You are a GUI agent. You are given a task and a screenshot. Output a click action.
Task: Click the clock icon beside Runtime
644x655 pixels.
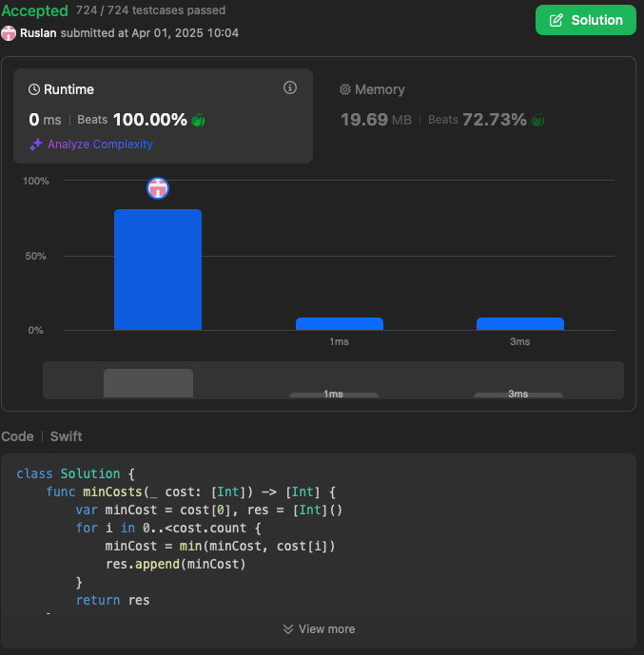click(34, 89)
